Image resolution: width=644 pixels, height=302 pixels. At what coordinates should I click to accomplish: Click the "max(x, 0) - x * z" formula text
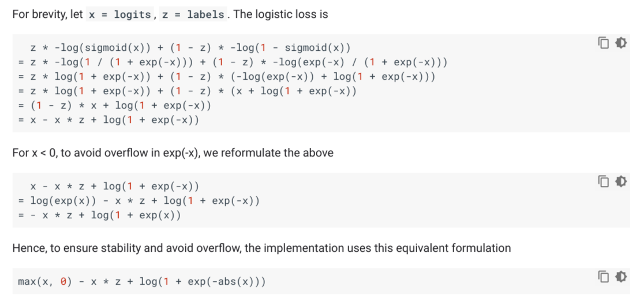tap(141, 281)
